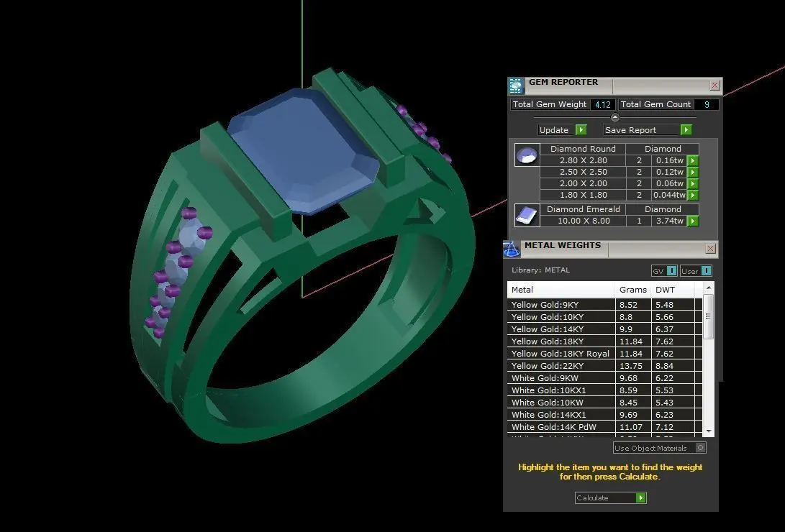Select the Yellow Gold:9KY row

(x=605, y=305)
